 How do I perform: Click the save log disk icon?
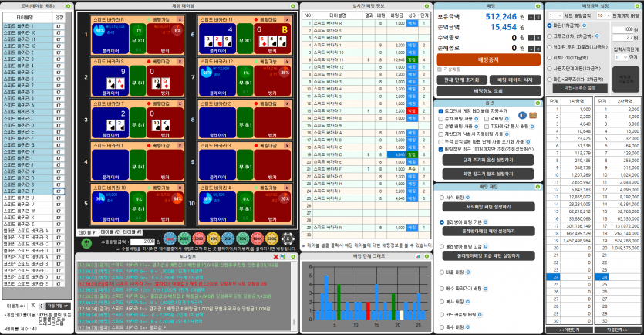(x=295, y=259)
